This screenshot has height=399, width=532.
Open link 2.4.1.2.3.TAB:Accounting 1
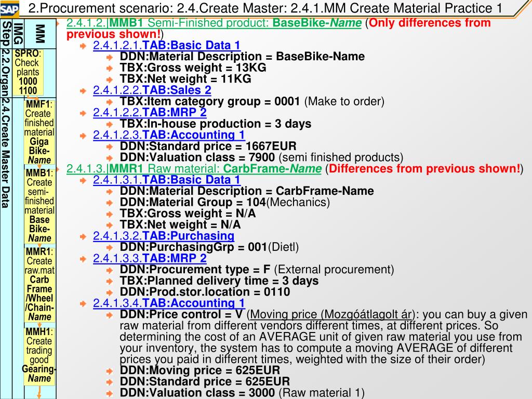coord(169,135)
